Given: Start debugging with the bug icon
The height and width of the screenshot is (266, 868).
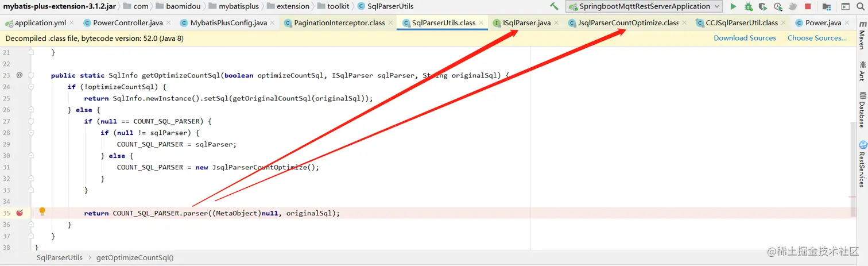Looking at the screenshot, I should 748,6.
